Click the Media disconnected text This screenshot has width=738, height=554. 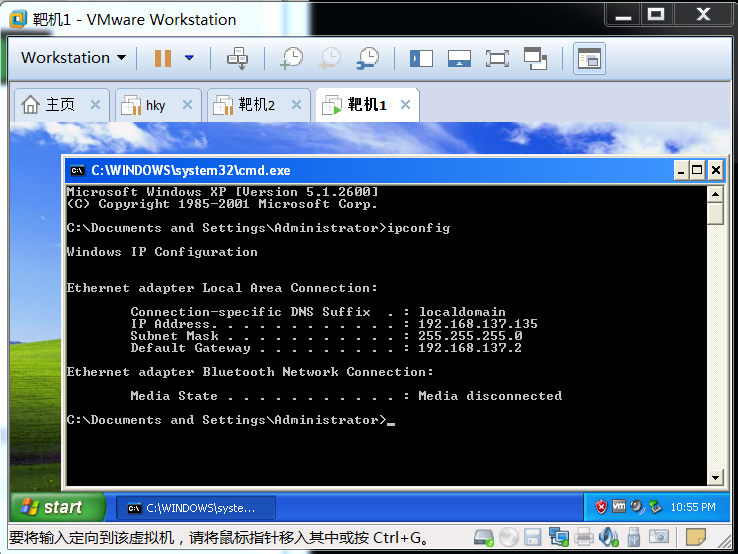pos(490,396)
